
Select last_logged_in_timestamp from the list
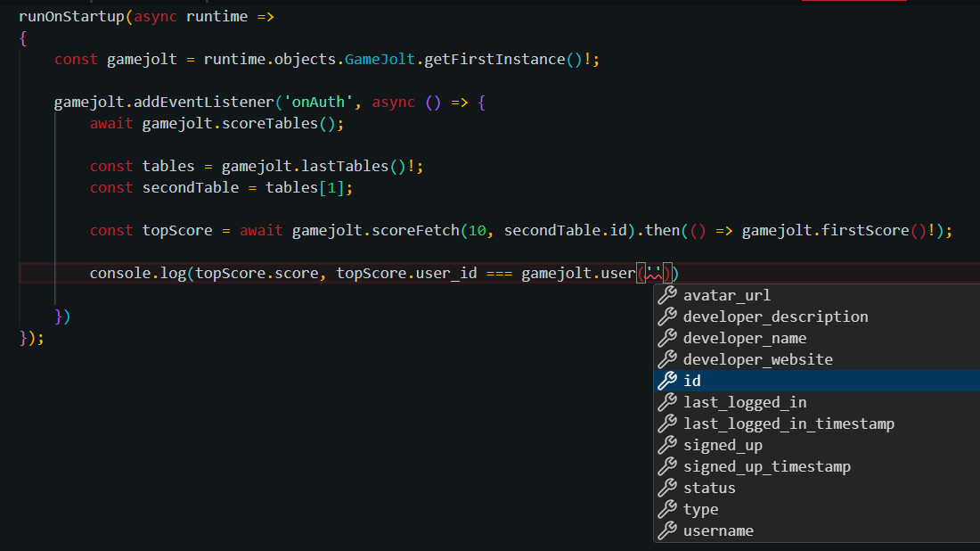[x=817, y=424]
